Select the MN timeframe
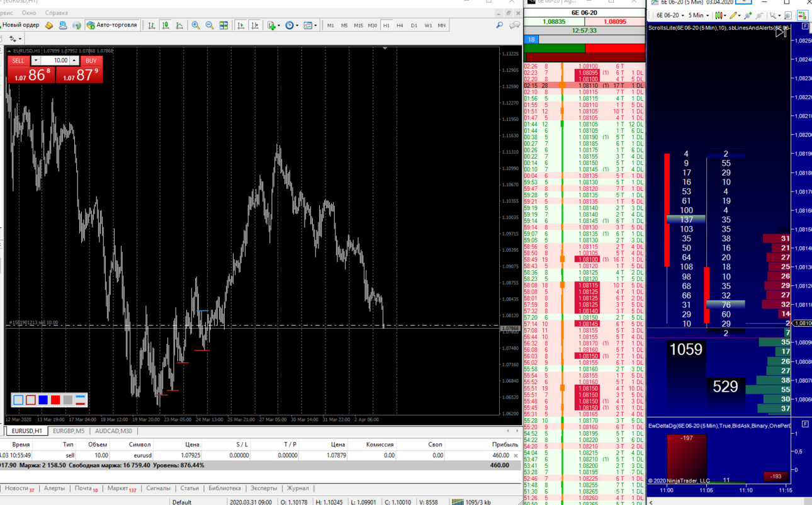 (442, 25)
